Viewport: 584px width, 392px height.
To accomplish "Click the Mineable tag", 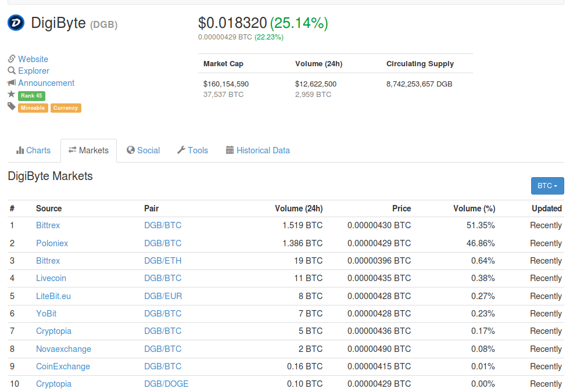I will pos(33,108).
